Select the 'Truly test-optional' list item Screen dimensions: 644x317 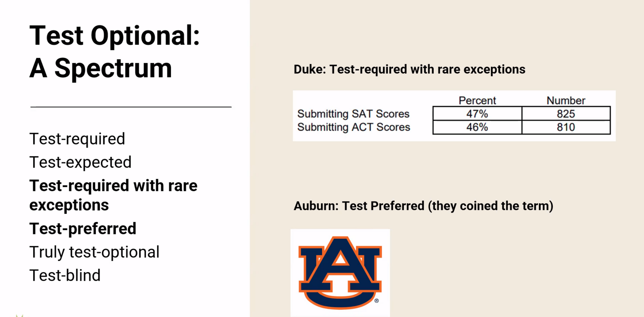click(x=94, y=252)
